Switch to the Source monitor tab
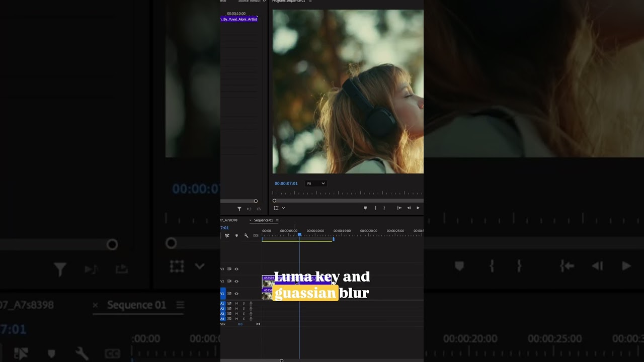The width and height of the screenshot is (644, 362). [x=250, y=1]
